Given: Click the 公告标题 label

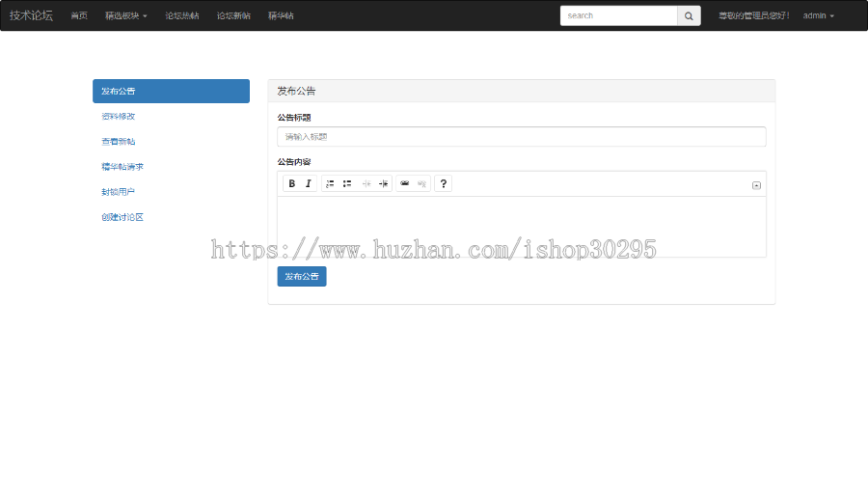Looking at the screenshot, I should coord(294,118).
